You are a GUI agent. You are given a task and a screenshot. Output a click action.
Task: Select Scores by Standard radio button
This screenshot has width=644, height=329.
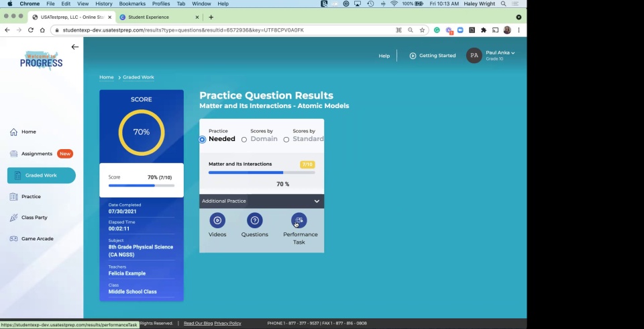pos(286,140)
